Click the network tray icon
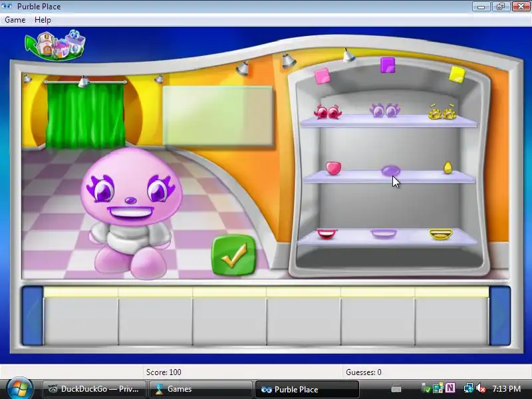Image resolution: width=532 pixels, height=399 pixels. coord(469,388)
